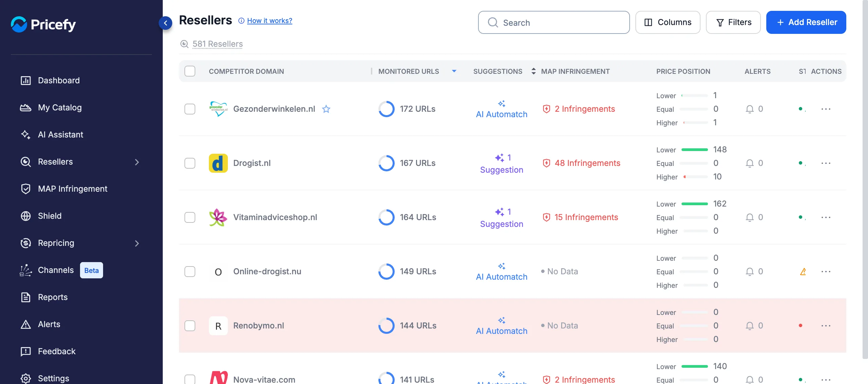Click the star icon beside Gezonderwinkelen.nl
Screen dimensions: 868x384
click(326, 109)
